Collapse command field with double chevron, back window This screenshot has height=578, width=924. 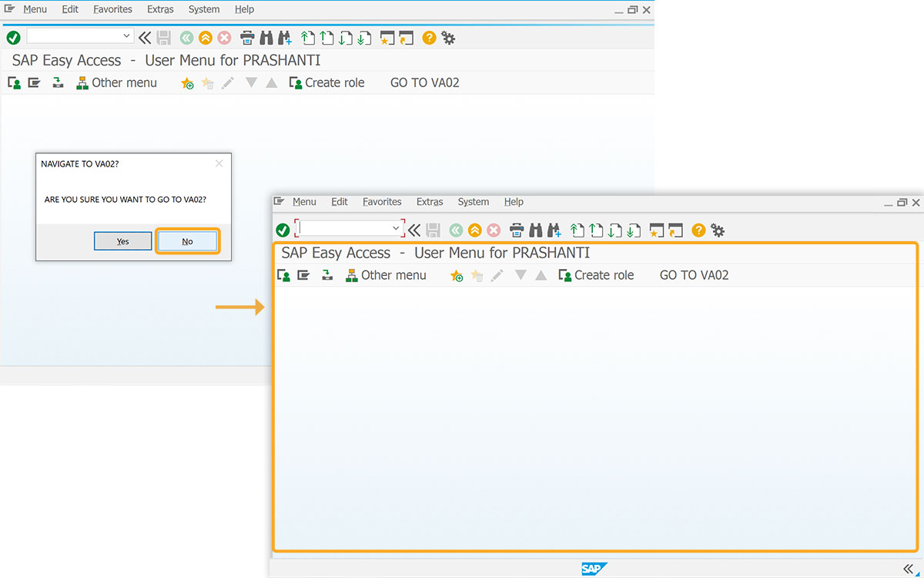coord(145,37)
